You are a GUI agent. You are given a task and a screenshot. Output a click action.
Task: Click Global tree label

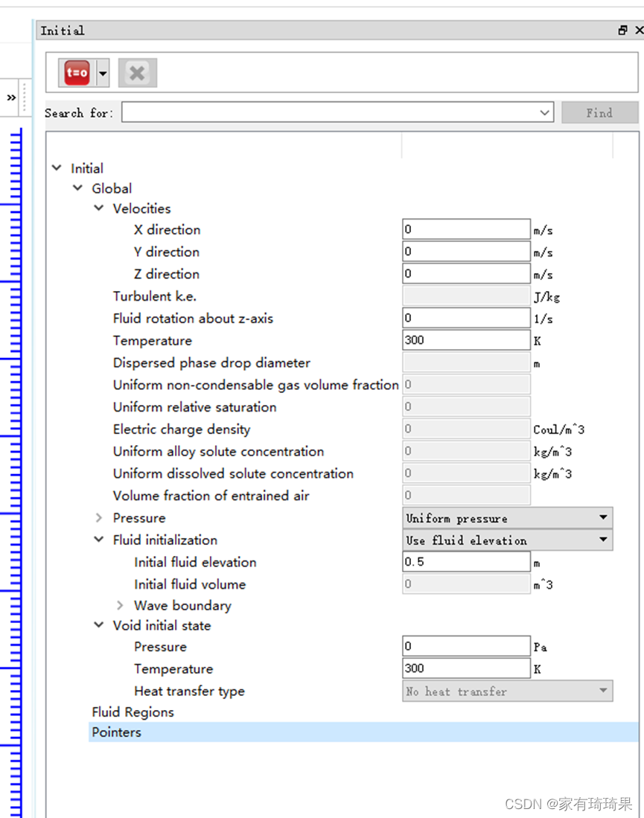(x=112, y=188)
